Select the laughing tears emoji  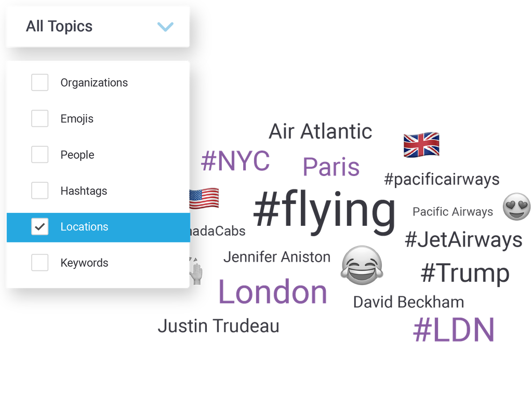[362, 265]
